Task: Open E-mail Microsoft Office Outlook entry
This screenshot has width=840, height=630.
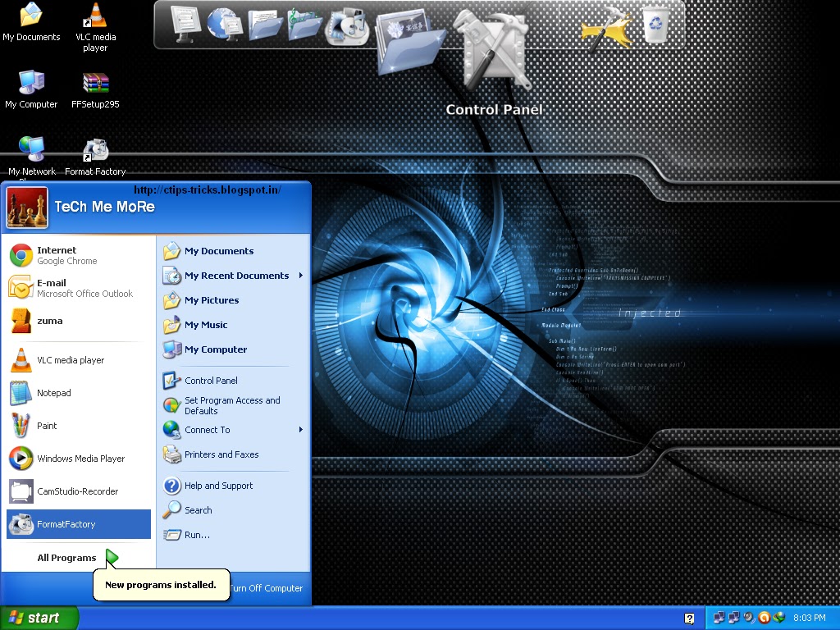Action: (x=79, y=288)
